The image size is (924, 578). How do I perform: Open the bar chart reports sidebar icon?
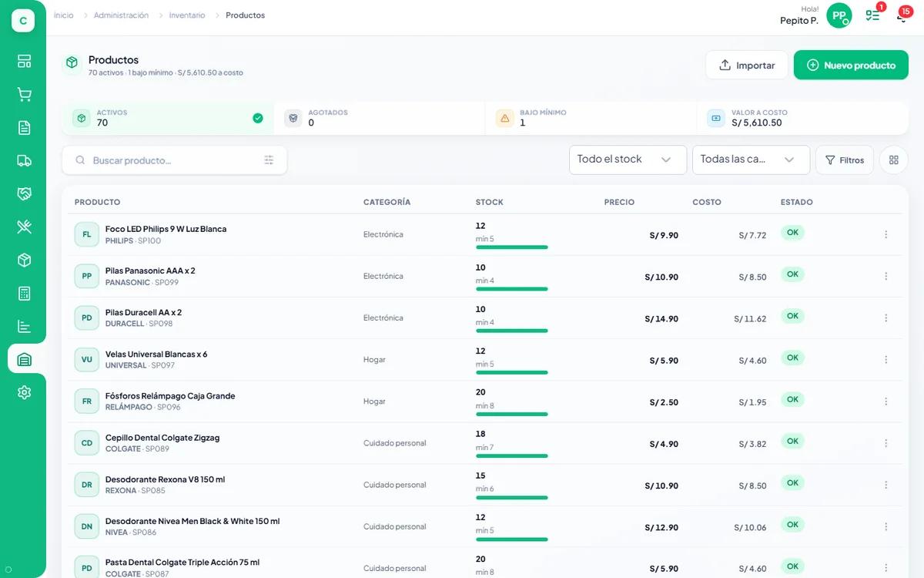pyautogui.click(x=24, y=327)
